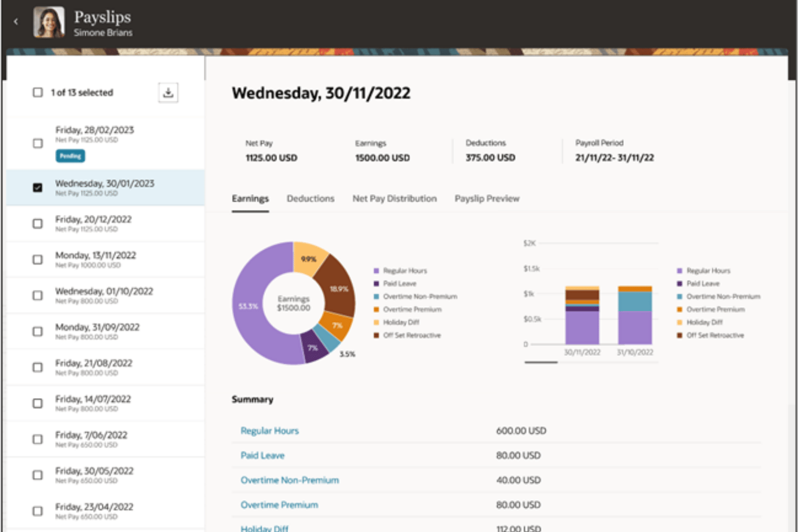Click the Pending status badge

pos(70,156)
